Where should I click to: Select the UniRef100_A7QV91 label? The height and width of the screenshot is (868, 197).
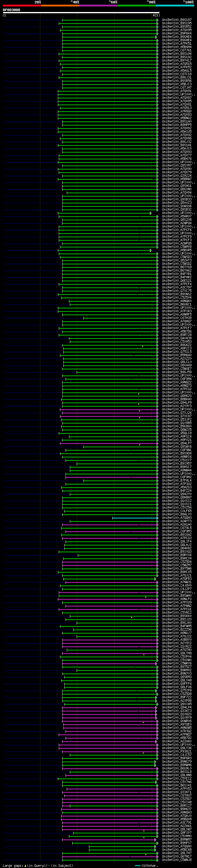pyautogui.click(x=177, y=91)
